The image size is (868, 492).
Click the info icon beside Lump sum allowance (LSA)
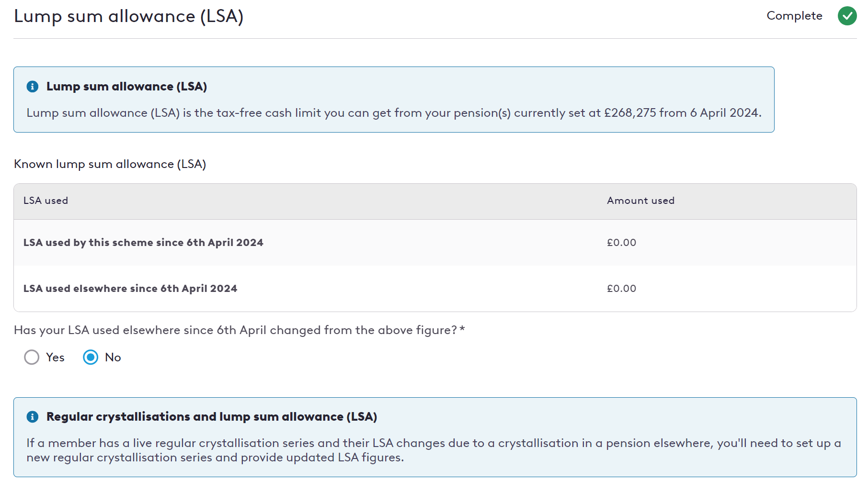tap(33, 87)
